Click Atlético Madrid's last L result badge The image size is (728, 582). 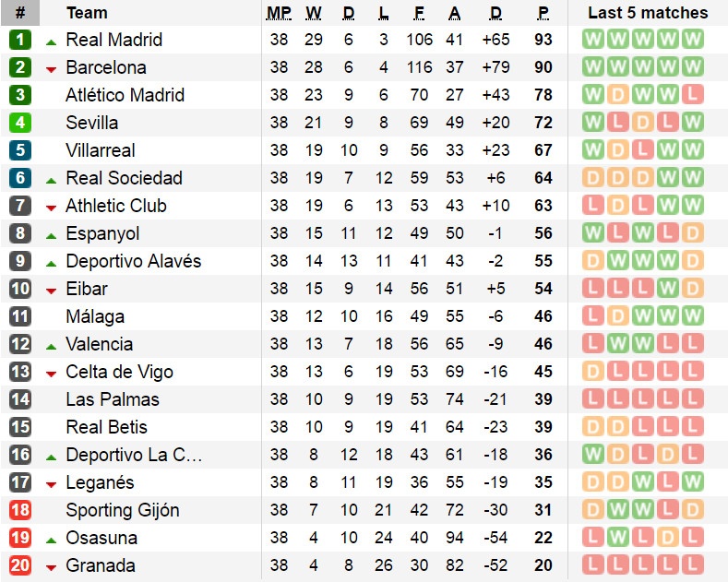click(693, 95)
